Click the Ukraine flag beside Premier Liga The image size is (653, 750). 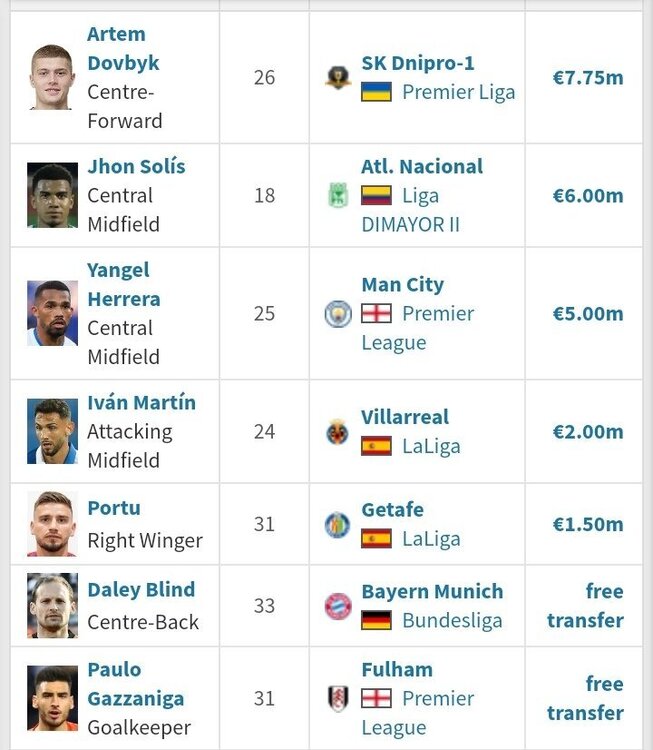click(x=376, y=92)
